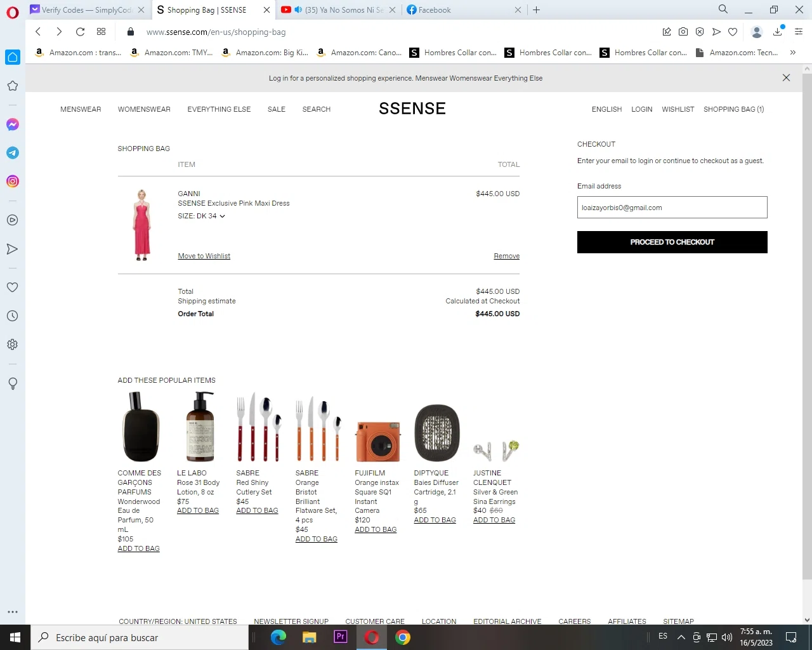
Task: Go forward to next page
Action: click(x=59, y=32)
